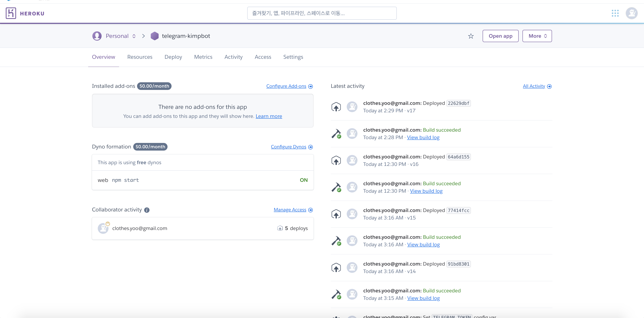Click the purple telegram-kimpbot hexagon icon
This screenshot has height=318, width=644.
154,36
